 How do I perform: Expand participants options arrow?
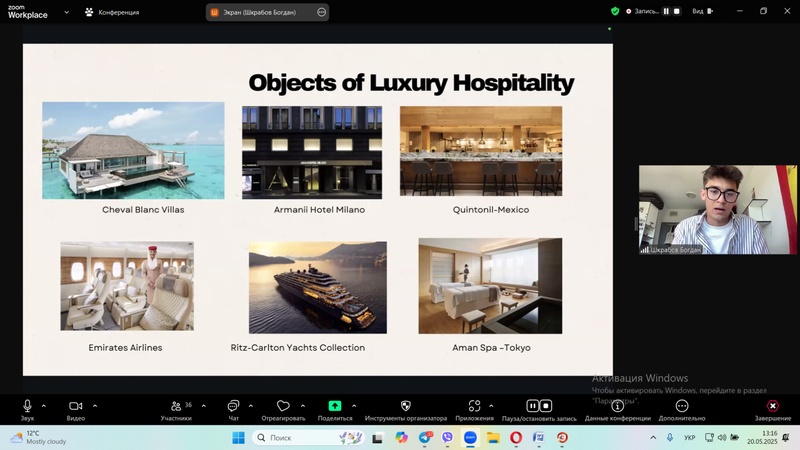tap(204, 406)
